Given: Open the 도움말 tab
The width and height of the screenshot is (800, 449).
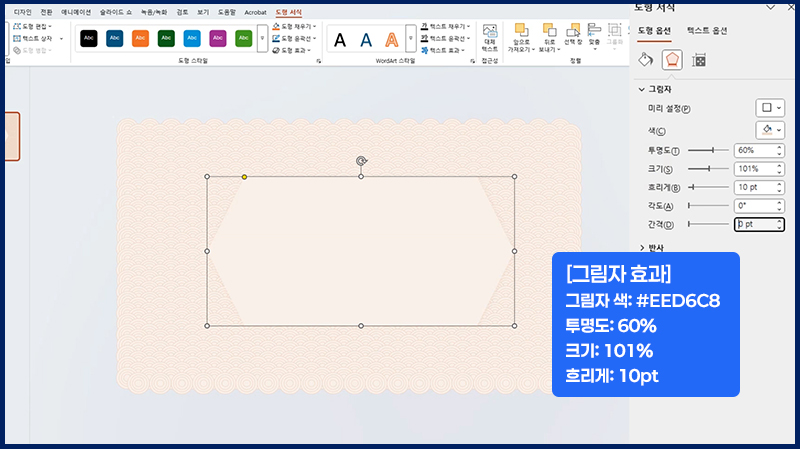Looking at the screenshot, I should tap(227, 12).
